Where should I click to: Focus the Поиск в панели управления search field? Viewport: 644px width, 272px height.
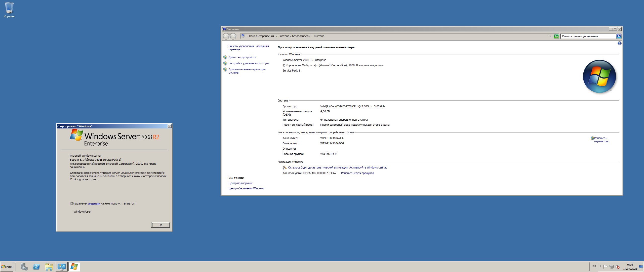(x=588, y=36)
